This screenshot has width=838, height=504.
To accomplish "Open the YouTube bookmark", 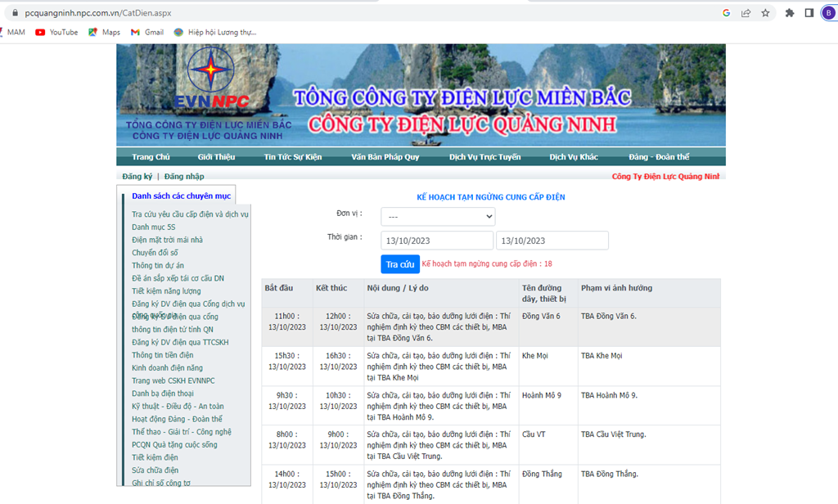I will click(x=56, y=32).
